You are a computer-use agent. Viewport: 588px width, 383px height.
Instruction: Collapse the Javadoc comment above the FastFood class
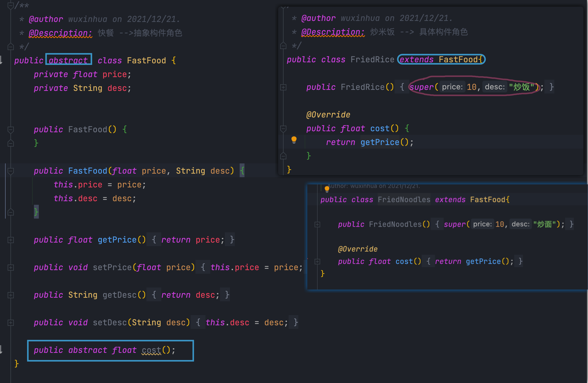(10, 6)
